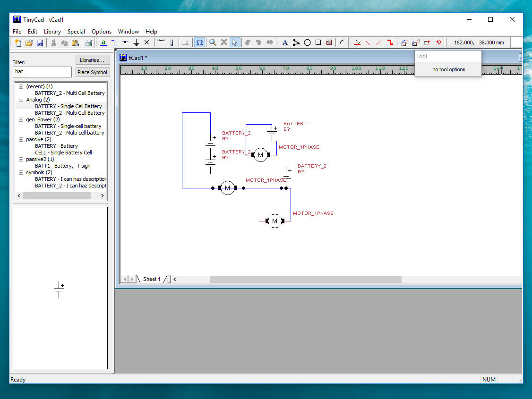Click the vertical ruler tool icon
532x399 pixels.
pyautogui.click(x=172, y=42)
